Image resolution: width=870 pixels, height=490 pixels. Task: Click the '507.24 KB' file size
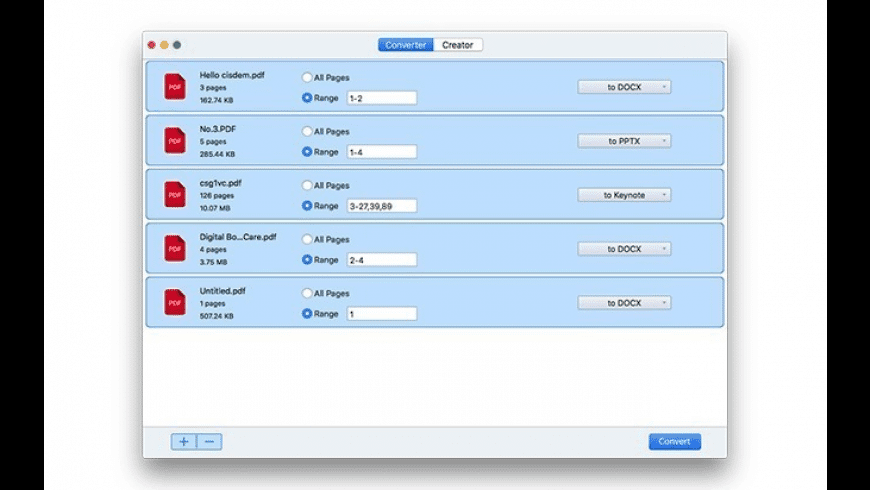[216, 316]
